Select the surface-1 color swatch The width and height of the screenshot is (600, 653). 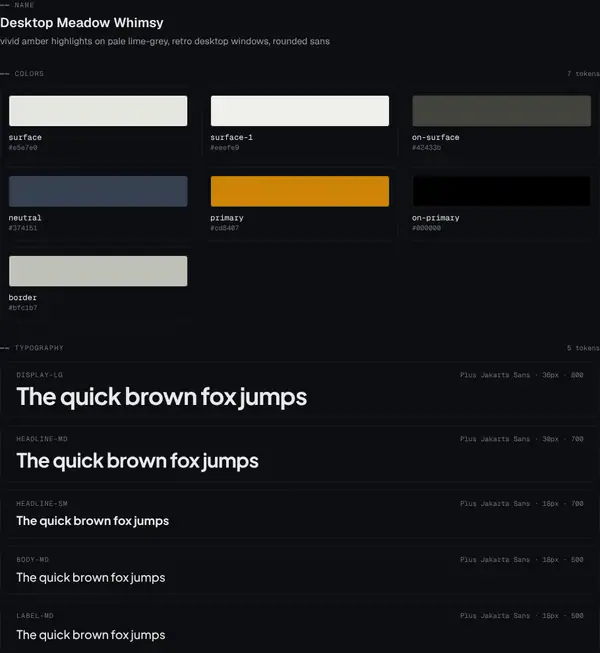point(300,111)
